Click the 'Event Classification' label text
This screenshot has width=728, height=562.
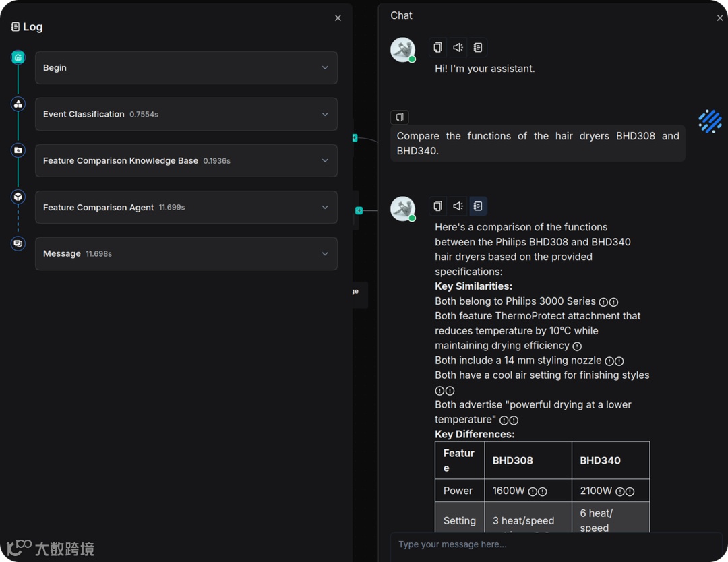click(84, 114)
